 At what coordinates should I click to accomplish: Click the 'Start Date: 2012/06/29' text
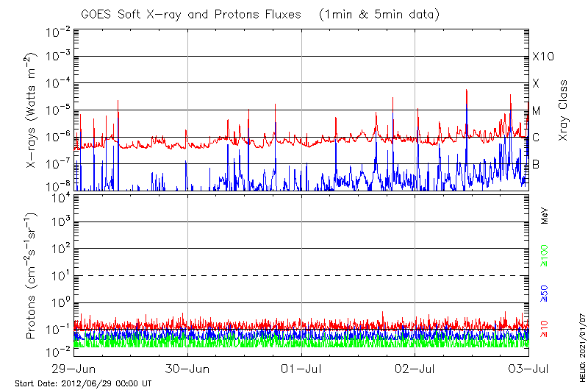coord(83,383)
